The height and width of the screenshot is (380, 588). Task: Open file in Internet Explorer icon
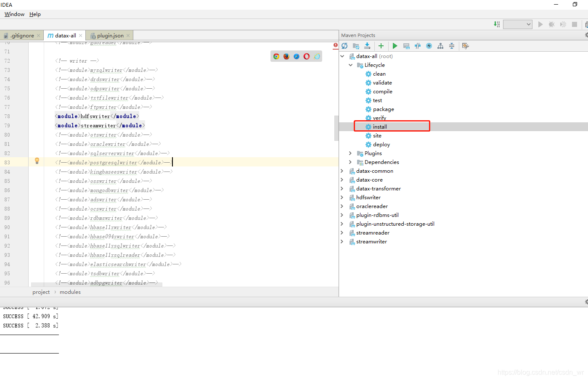coord(317,56)
